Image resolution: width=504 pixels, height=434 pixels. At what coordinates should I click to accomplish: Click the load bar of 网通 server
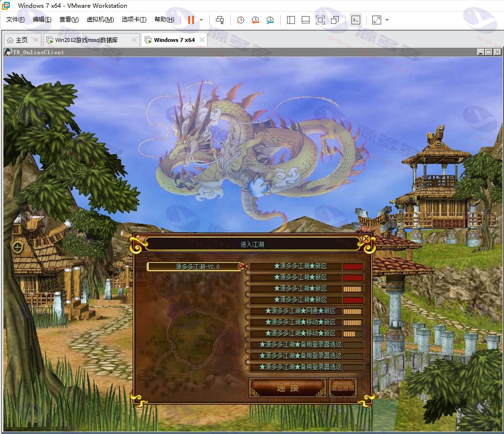tap(352, 311)
